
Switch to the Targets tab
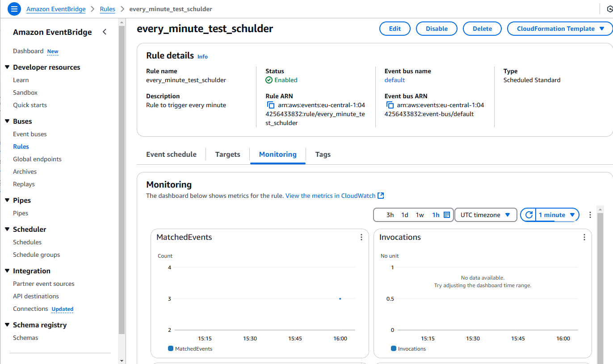[228, 154]
